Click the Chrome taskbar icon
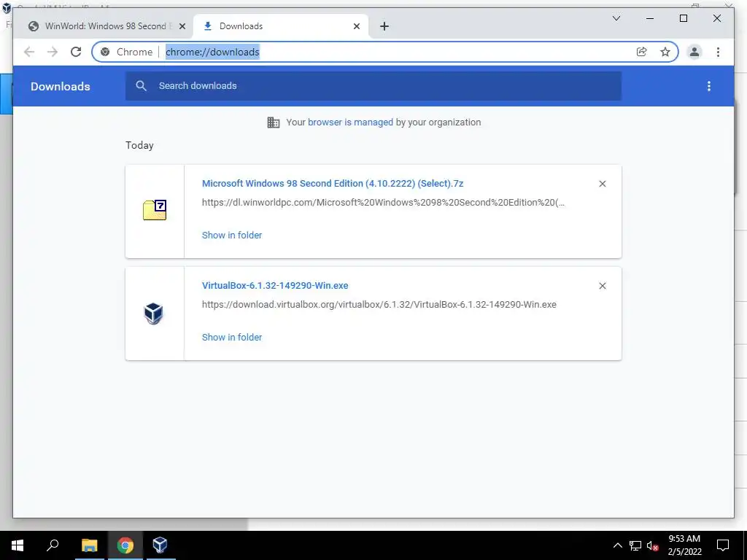The image size is (747, 560). coord(125,545)
